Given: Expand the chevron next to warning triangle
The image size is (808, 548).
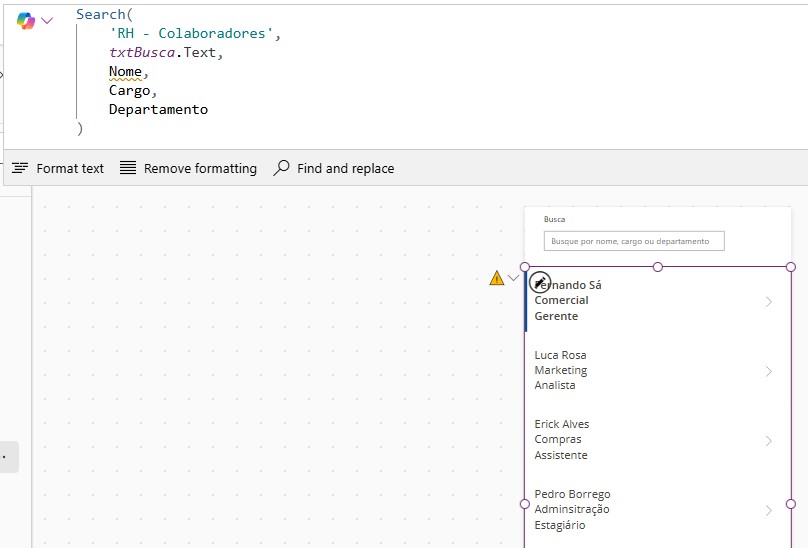Looking at the screenshot, I should (x=514, y=278).
